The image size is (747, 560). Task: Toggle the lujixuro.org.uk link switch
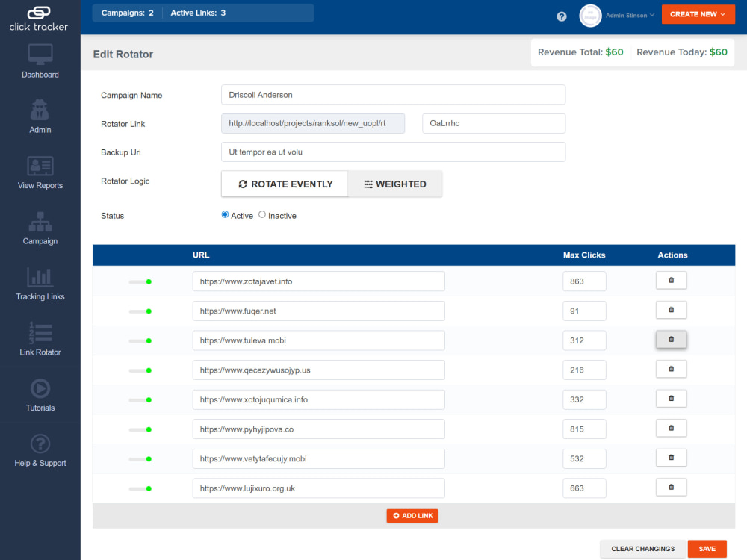click(x=140, y=488)
